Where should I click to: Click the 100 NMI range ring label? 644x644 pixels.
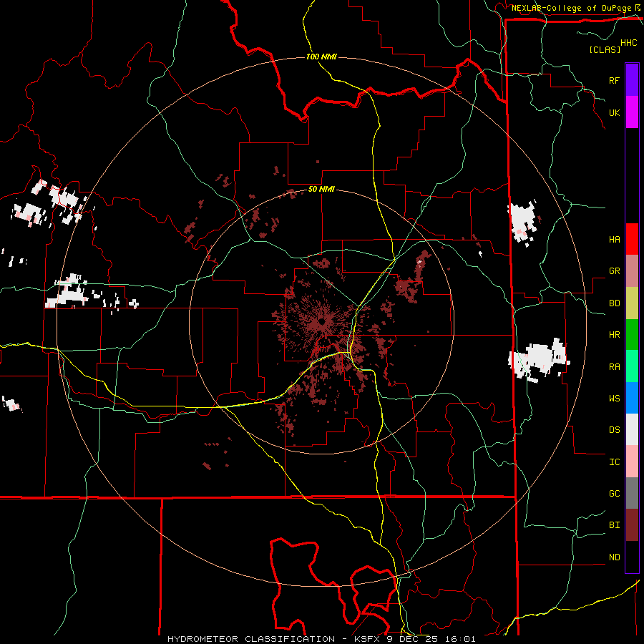pyautogui.click(x=321, y=57)
